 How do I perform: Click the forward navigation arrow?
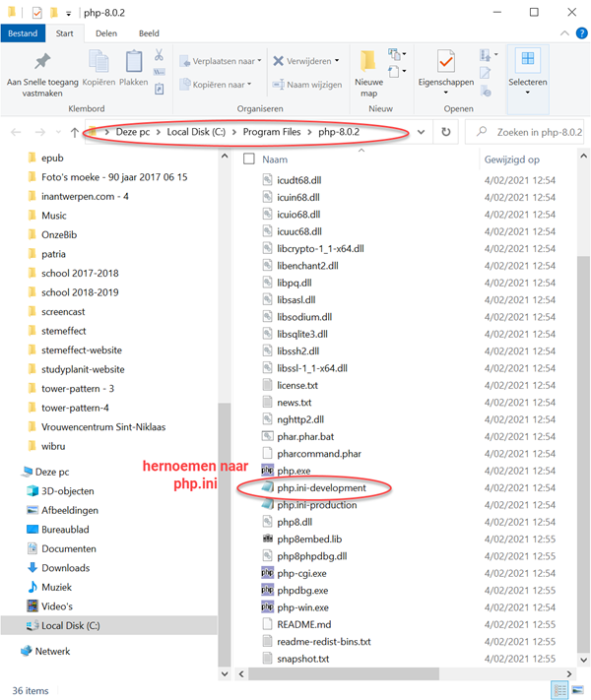[40, 132]
